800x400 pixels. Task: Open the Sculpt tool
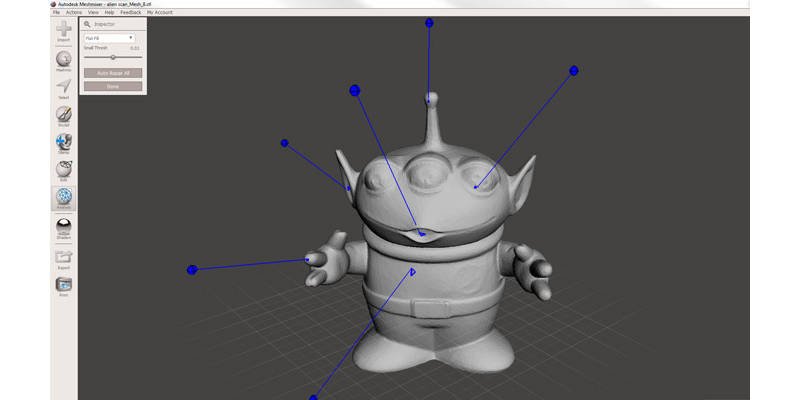click(64, 116)
